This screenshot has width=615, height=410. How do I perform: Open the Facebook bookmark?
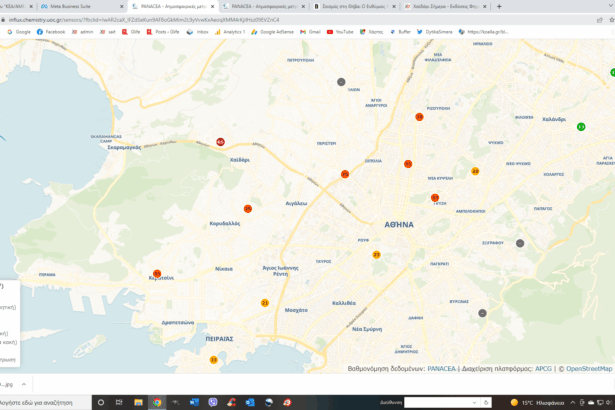pos(51,32)
